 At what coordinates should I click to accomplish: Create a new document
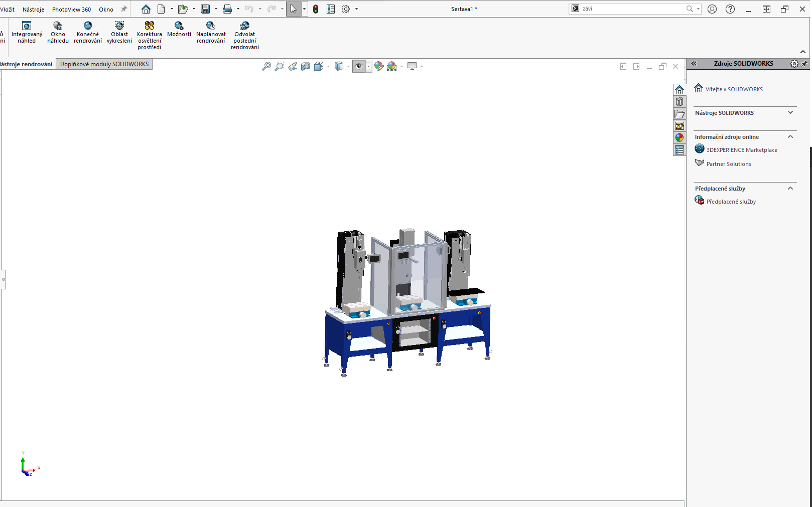[161, 9]
